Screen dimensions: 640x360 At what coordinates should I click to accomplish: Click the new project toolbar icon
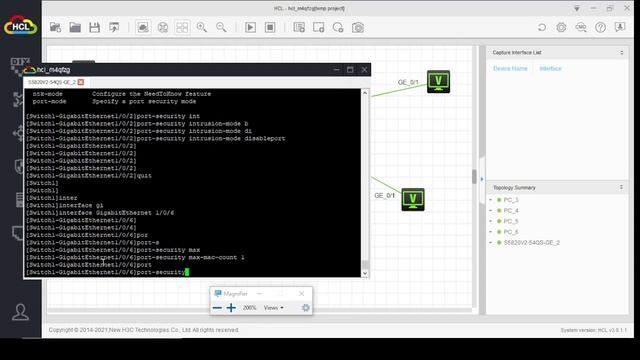[56, 27]
